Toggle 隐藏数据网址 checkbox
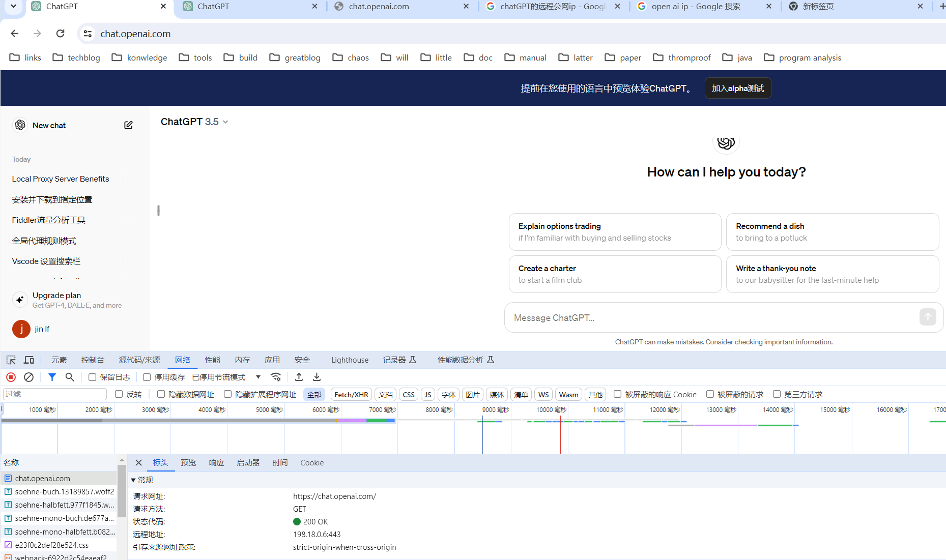946x560 pixels. click(x=161, y=394)
